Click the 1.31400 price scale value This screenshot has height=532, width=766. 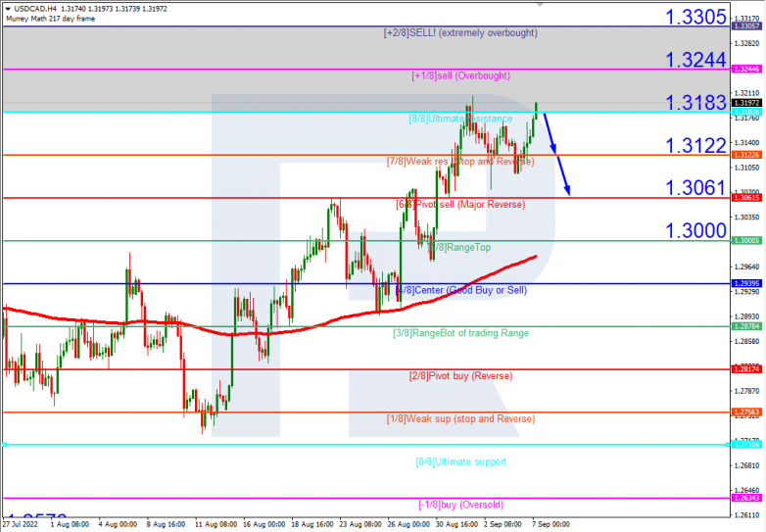[x=747, y=143]
